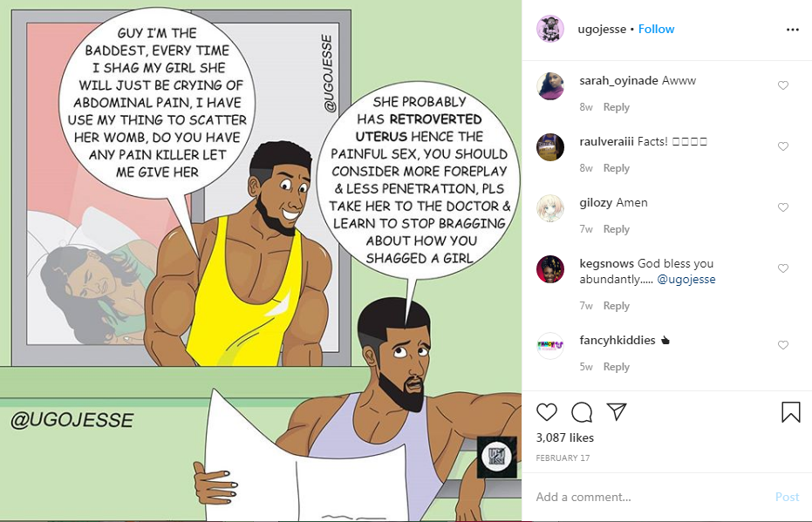This screenshot has width=812, height=522.
Task: Like kegsnows' comment heart icon
Action: tap(783, 268)
